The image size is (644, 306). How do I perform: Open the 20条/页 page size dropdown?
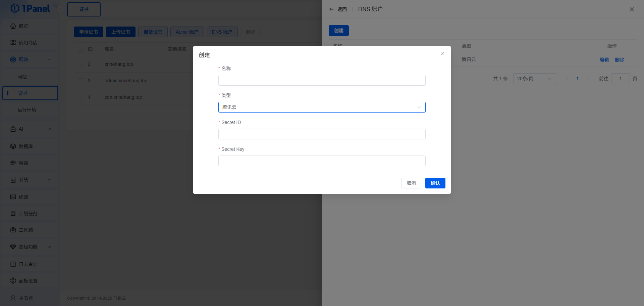534,78
